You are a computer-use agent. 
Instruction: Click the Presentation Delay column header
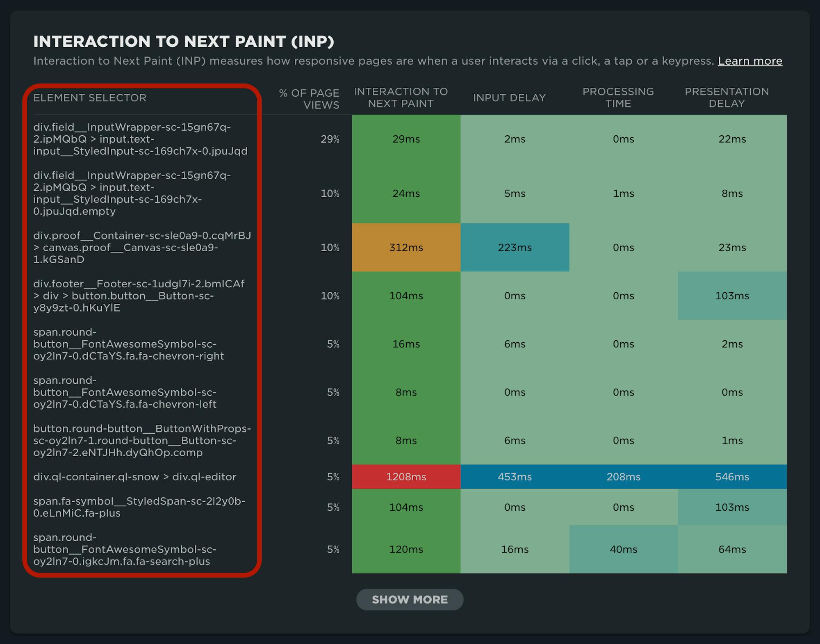(727, 98)
